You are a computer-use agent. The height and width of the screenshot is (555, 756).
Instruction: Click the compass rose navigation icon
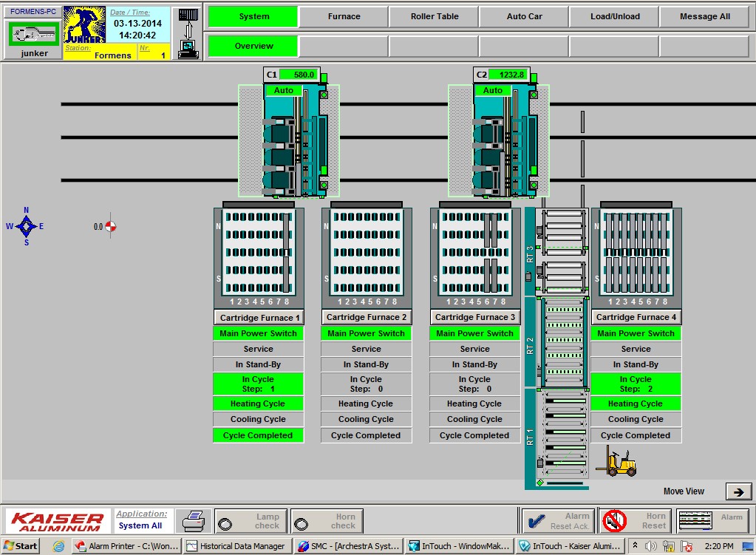pos(26,226)
